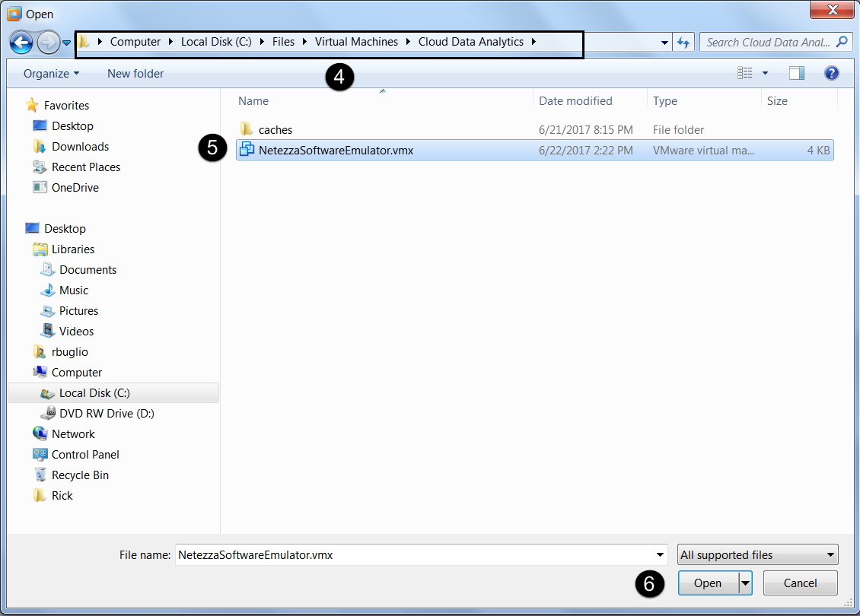Click the search magnifier icon
The height and width of the screenshot is (616, 860).
[x=842, y=42]
